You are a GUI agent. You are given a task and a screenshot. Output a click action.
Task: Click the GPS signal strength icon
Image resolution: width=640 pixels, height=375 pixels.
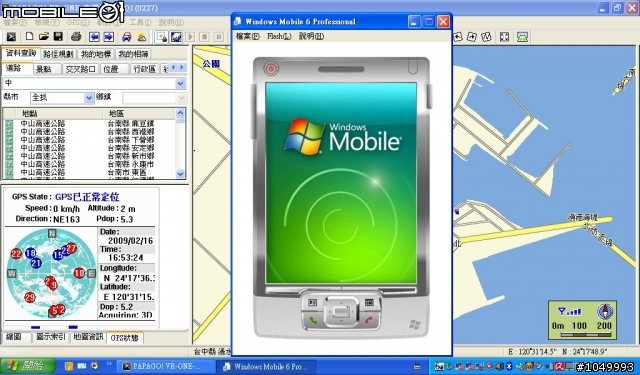click(570, 312)
